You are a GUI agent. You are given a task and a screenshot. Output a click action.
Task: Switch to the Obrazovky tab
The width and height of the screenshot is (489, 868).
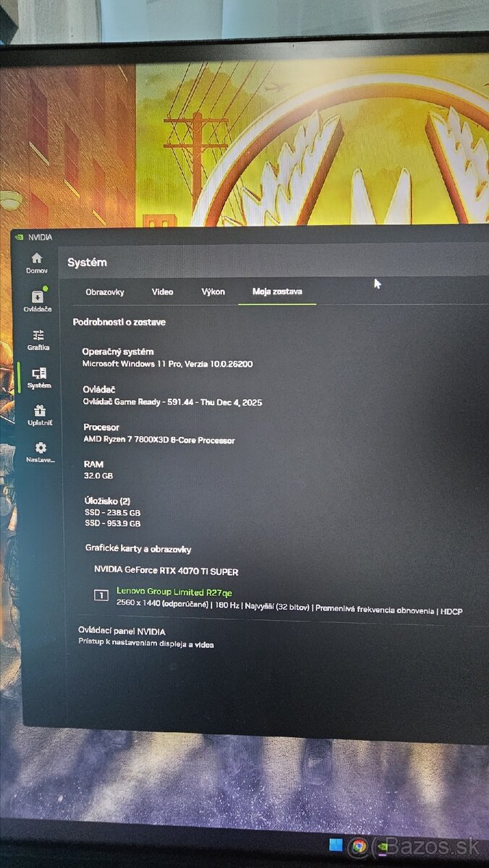pyautogui.click(x=105, y=292)
